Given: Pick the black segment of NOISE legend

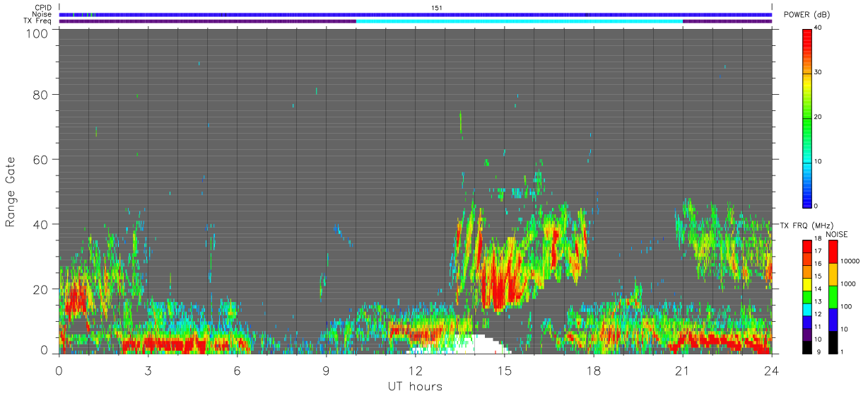Looking at the screenshot, I should [833, 341].
